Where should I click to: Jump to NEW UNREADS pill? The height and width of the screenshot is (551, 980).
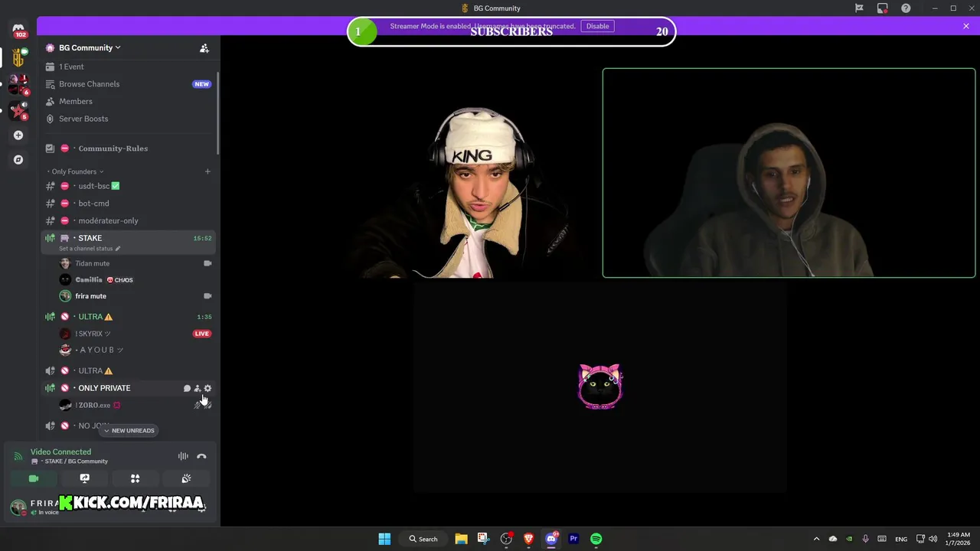click(x=129, y=431)
